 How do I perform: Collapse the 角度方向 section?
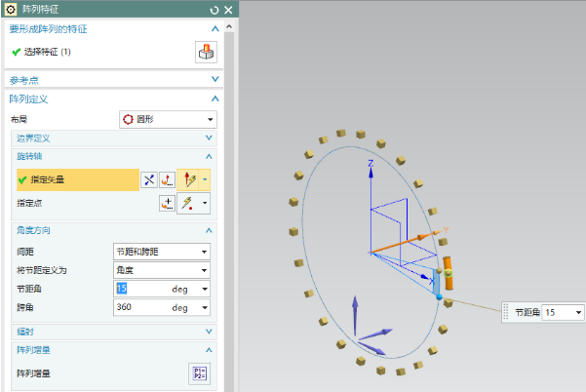pos(209,230)
